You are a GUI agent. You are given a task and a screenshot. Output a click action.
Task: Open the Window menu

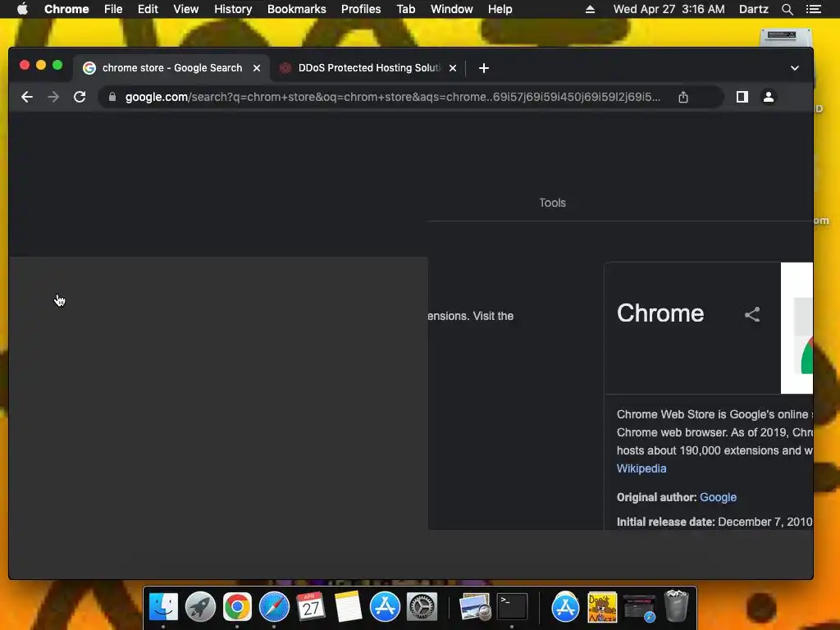[452, 9]
